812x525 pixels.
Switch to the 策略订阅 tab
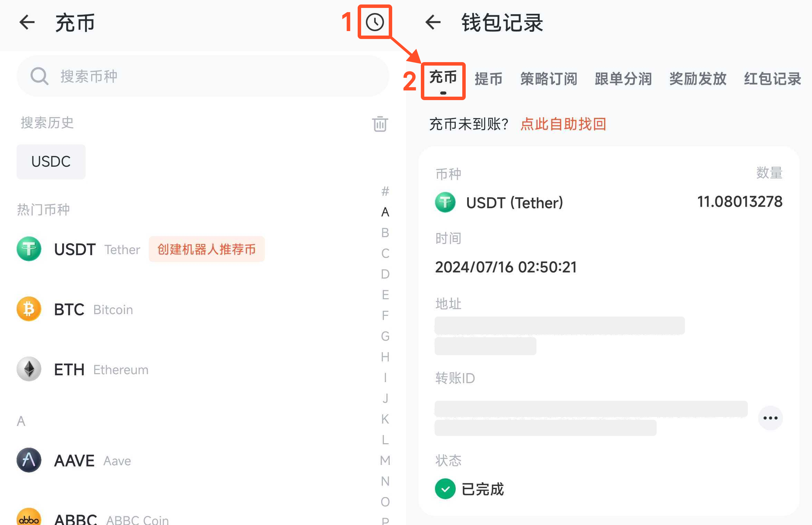click(x=549, y=79)
